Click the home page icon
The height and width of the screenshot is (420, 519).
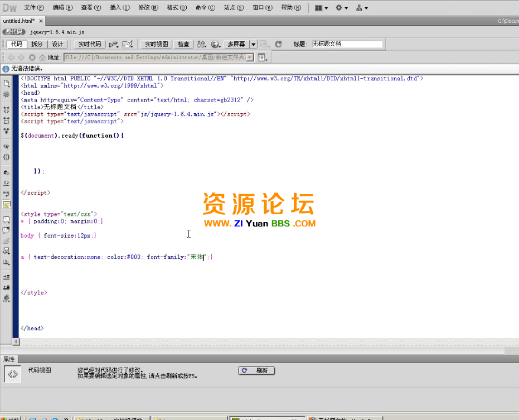pos(42,57)
